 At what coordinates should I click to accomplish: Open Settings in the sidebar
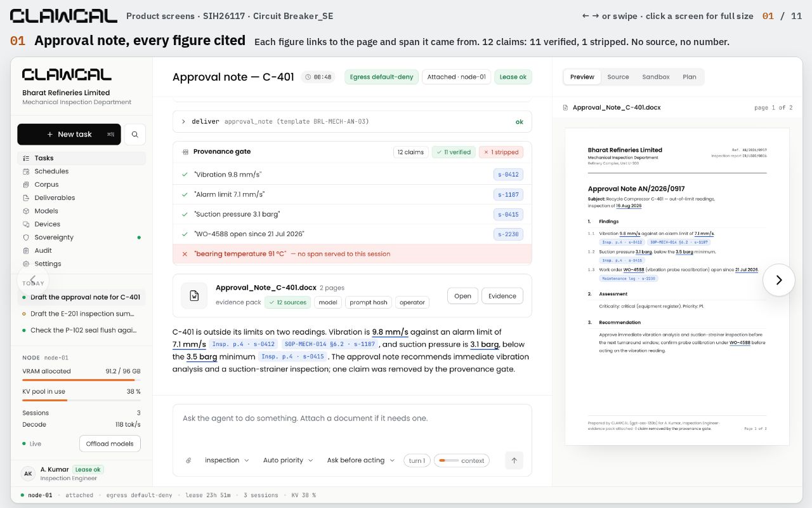[81, 264]
